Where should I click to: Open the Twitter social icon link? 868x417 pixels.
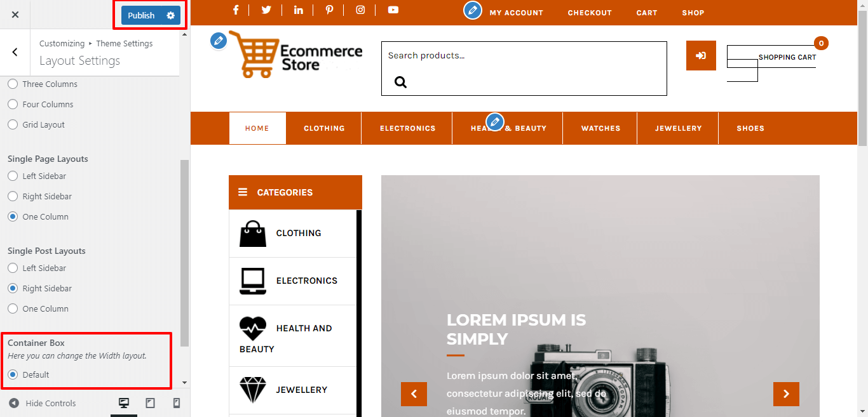[x=266, y=10]
